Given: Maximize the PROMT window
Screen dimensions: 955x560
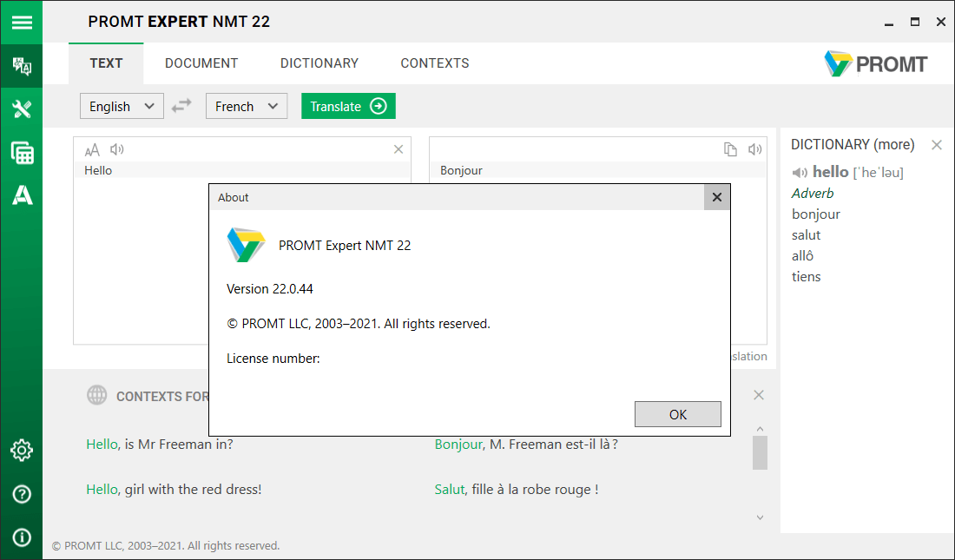Looking at the screenshot, I should [x=915, y=22].
